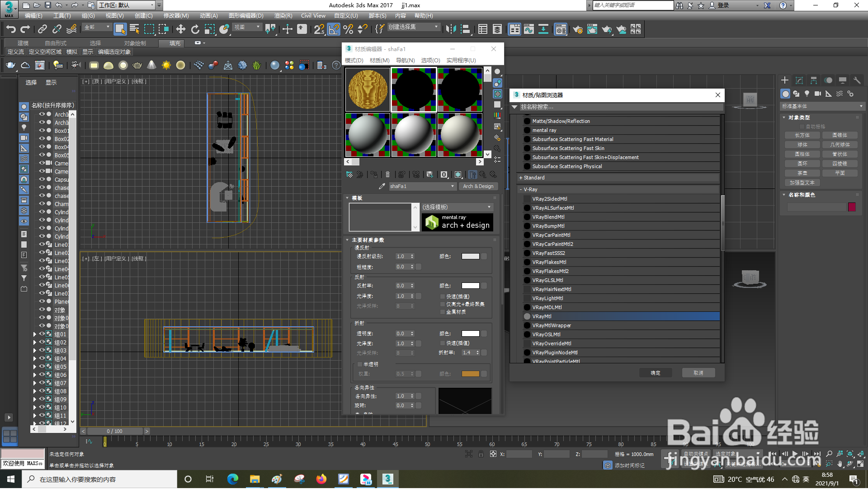868x489 pixels.
Task: Pick material from object eyedropper
Action: click(x=382, y=186)
